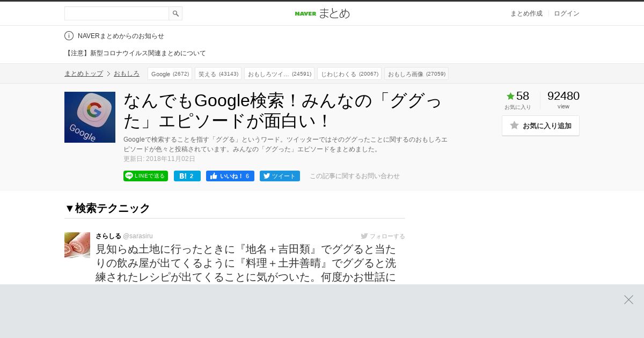Open the おもしろ category breadcrumb
Image resolution: width=644 pixels, height=338 pixels.
pos(127,74)
